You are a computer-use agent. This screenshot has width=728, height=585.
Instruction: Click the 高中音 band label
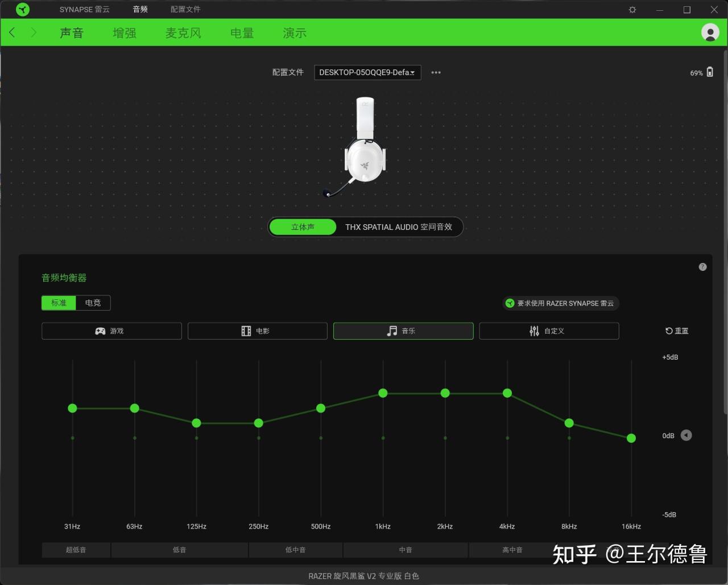coord(512,550)
